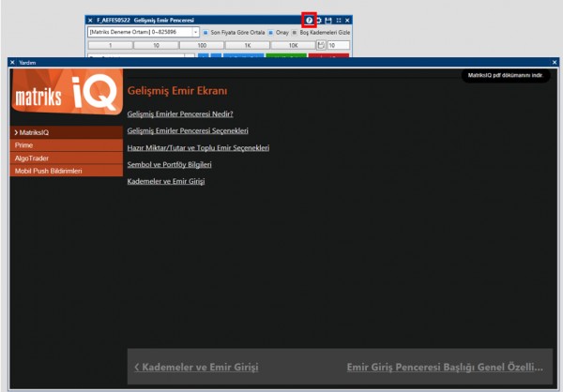Go to next page Emir Giriş Penceresi Başlığı
563x392 pixels.
pos(445,368)
